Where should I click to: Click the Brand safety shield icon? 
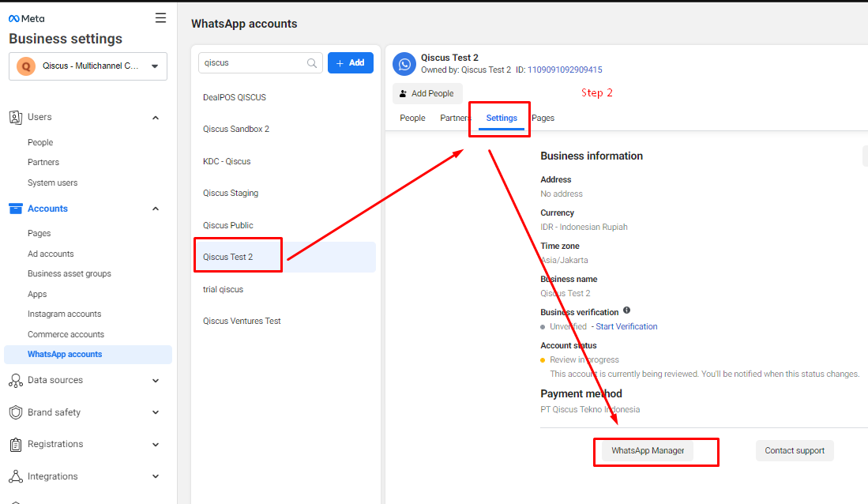[15, 412]
